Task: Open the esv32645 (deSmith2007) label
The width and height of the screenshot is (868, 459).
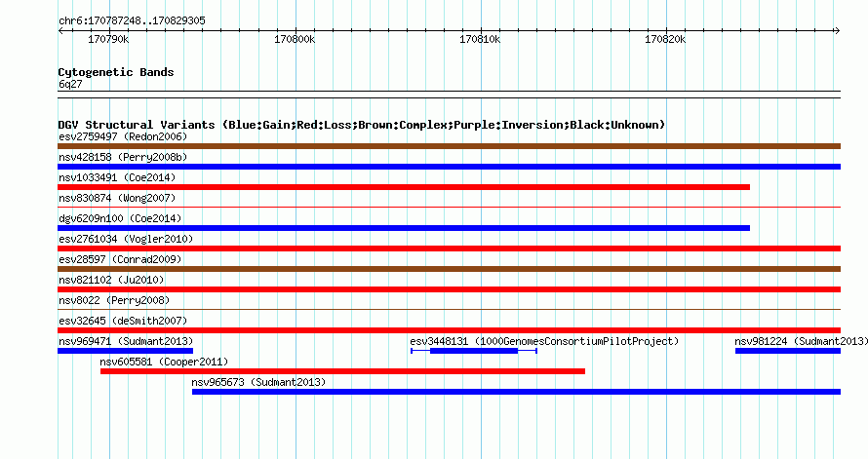Action: 123,321
